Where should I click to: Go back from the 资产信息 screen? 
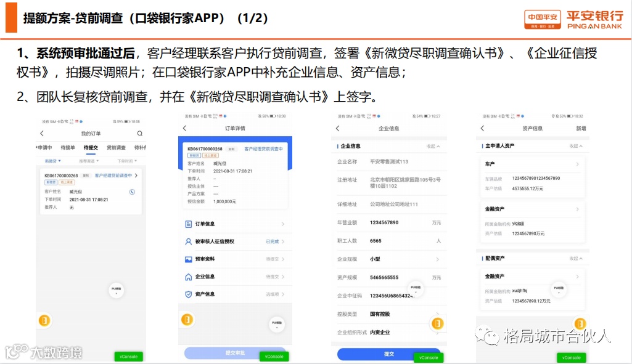(x=482, y=128)
